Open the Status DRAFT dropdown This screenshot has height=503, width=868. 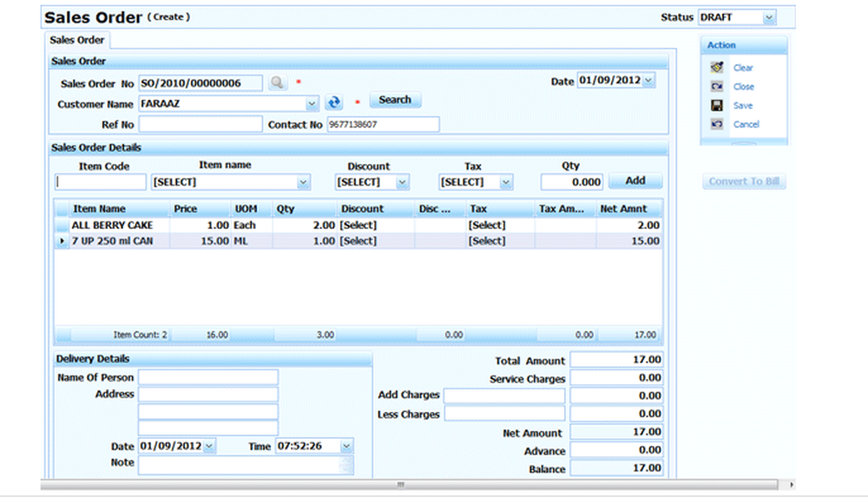tap(768, 17)
